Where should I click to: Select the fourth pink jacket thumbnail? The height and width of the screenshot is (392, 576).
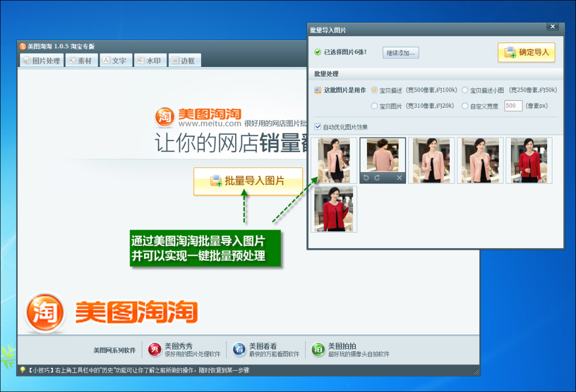click(480, 161)
